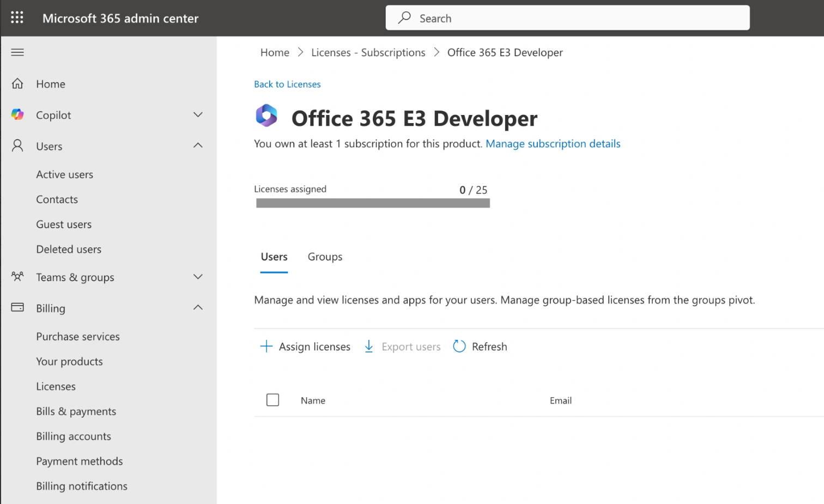Collapse the Users section chevron

pos(198,145)
